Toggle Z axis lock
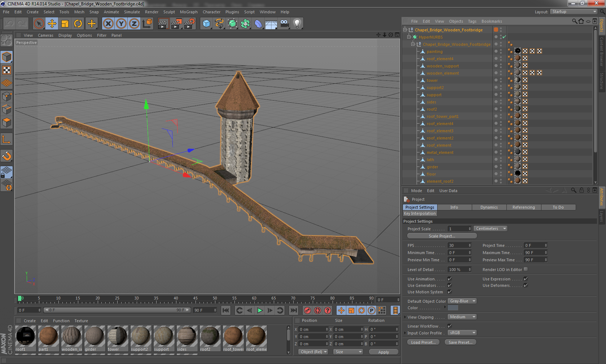This screenshot has height=364, width=606. [x=134, y=24]
